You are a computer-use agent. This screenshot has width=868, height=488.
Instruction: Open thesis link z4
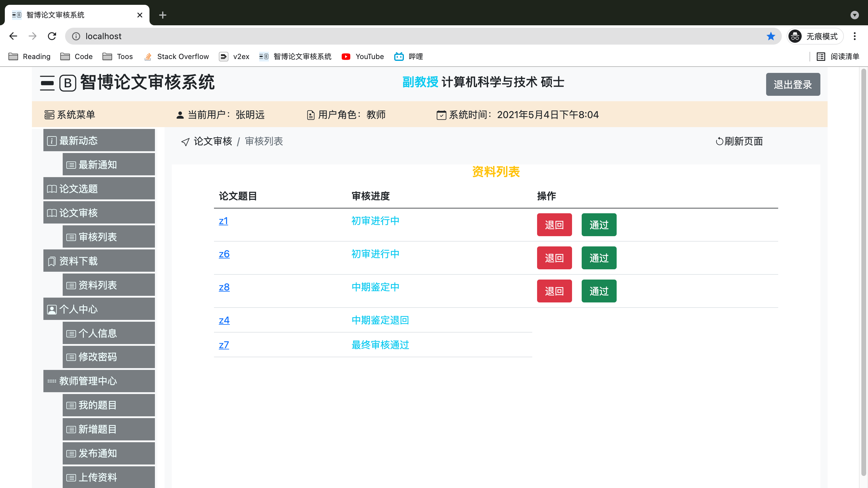pyautogui.click(x=224, y=320)
